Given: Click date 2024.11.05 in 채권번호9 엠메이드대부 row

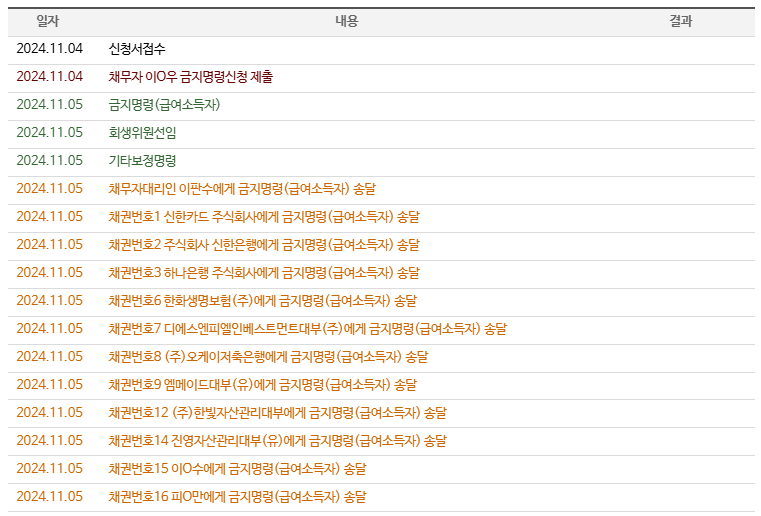Looking at the screenshot, I should point(50,385).
